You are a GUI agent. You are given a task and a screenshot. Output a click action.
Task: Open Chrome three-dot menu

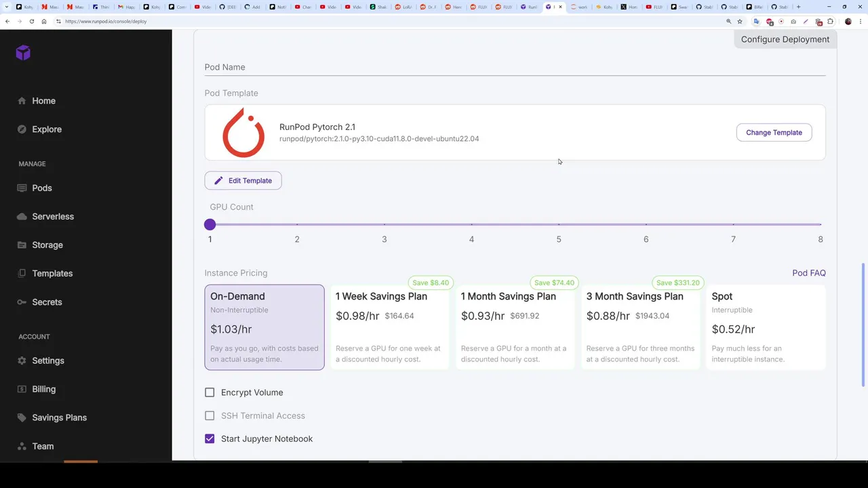861,21
